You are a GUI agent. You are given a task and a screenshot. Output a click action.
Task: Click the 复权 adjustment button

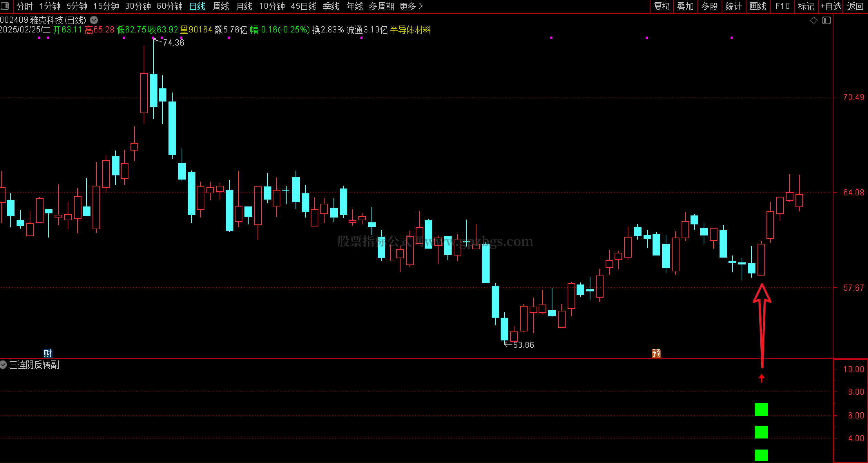[662, 6]
